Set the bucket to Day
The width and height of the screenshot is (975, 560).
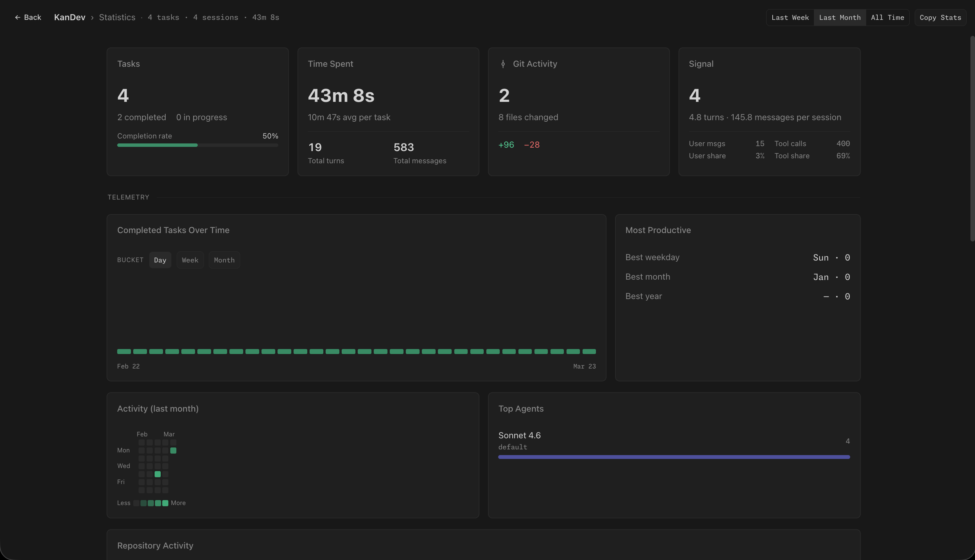(x=160, y=260)
